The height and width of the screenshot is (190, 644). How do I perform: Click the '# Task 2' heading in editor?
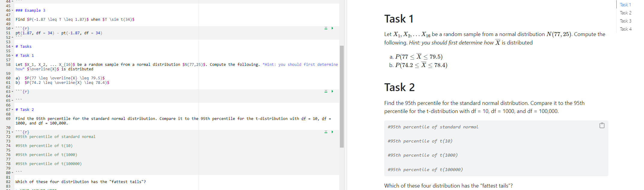coord(25,110)
